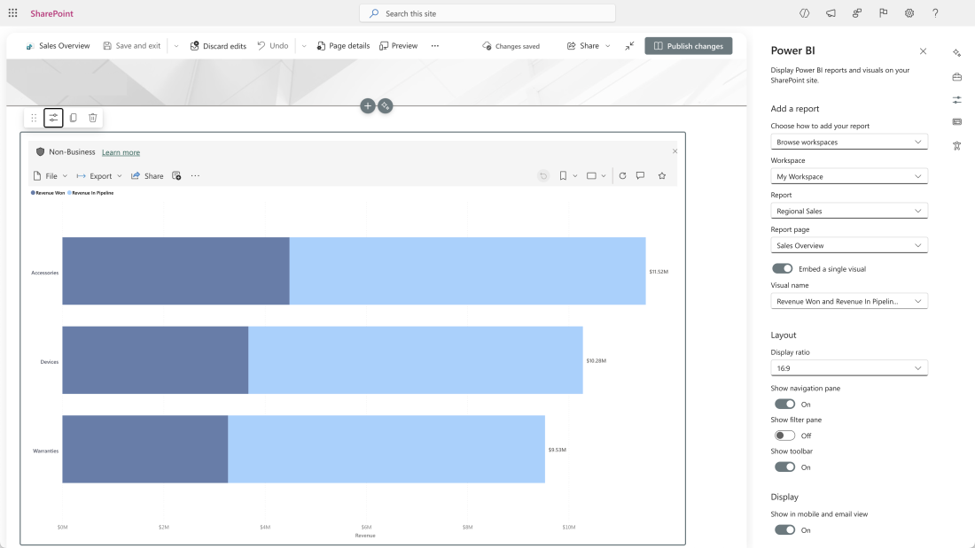Click the Changes saved status
Image resolution: width=975 pixels, height=548 pixels.
(511, 46)
